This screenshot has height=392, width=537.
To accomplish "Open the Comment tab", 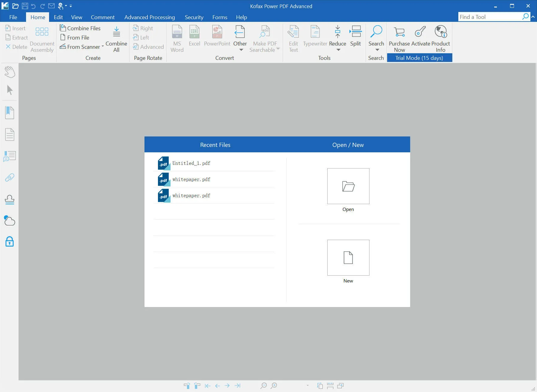I will point(103,17).
